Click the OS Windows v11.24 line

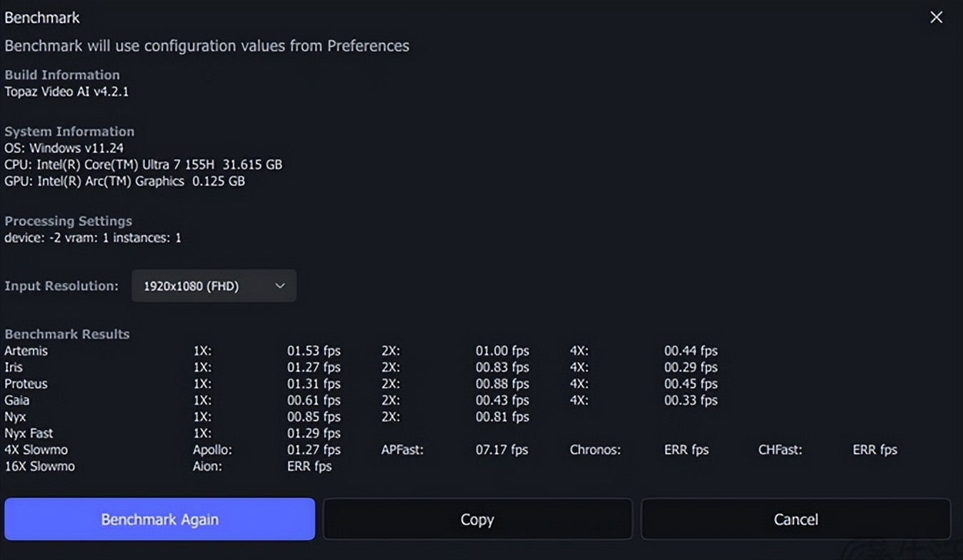point(64,148)
